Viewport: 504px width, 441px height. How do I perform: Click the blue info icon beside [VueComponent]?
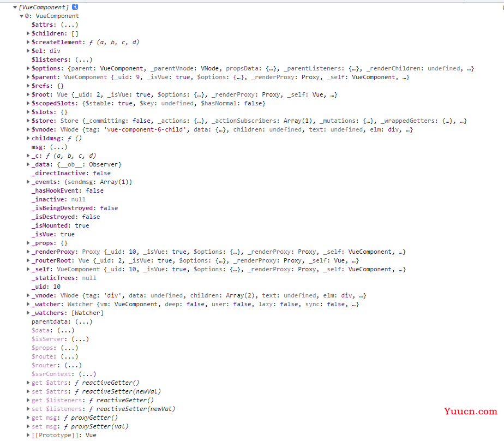pyautogui.click(x=75, y=7)
